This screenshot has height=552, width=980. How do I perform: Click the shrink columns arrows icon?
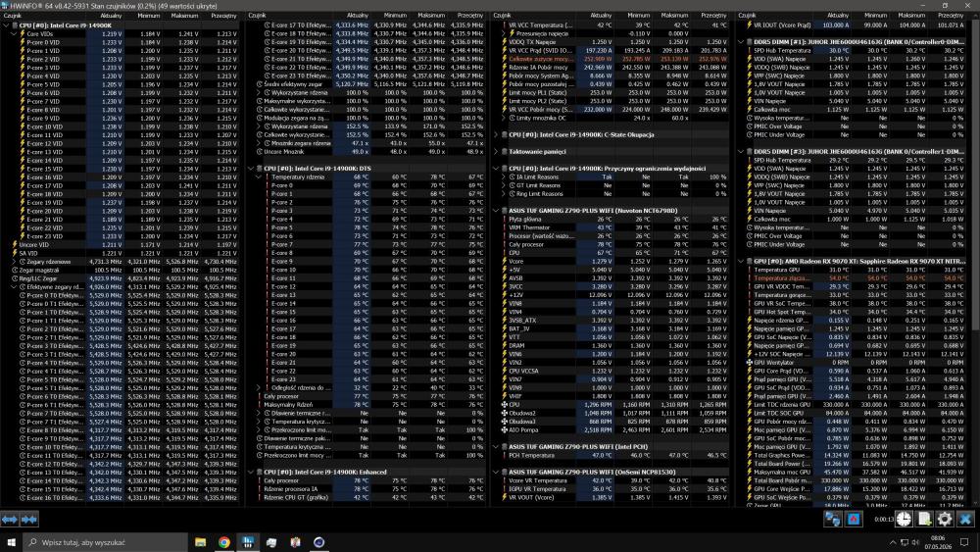[x=29, y=519]
